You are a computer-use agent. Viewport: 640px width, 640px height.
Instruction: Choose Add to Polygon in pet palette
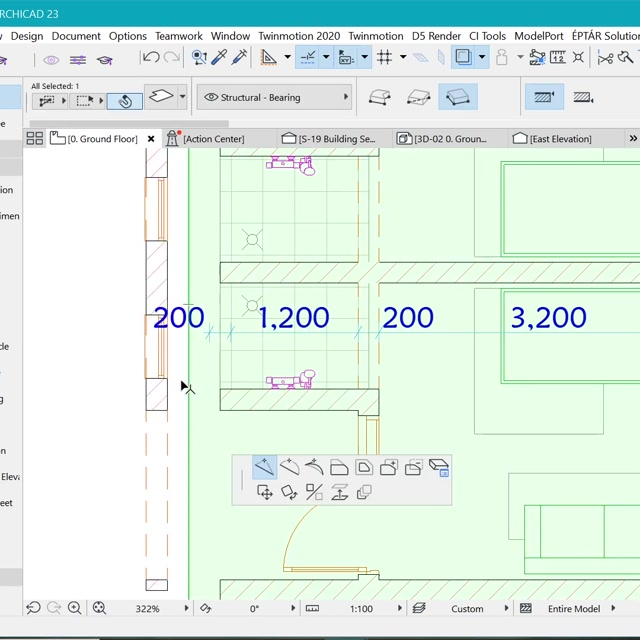388,468
